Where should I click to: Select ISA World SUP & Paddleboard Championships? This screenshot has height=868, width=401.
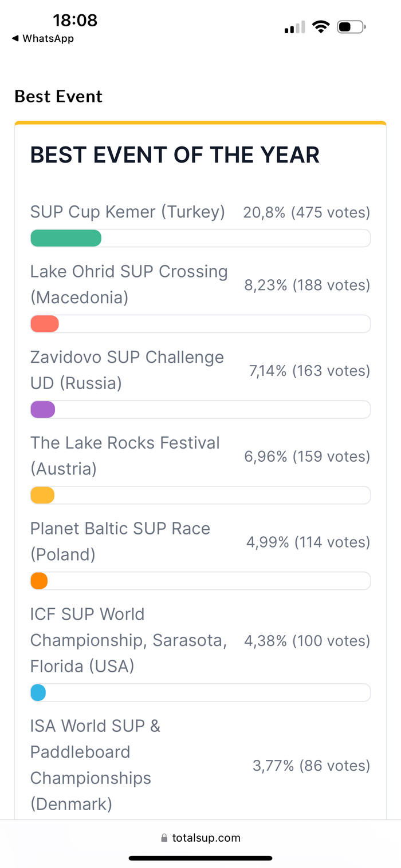click(x=95, y=765)
